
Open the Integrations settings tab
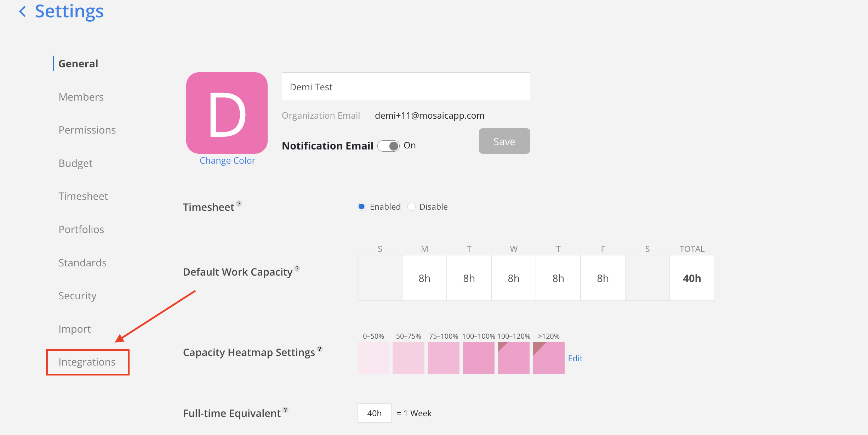tap(87, 362)
